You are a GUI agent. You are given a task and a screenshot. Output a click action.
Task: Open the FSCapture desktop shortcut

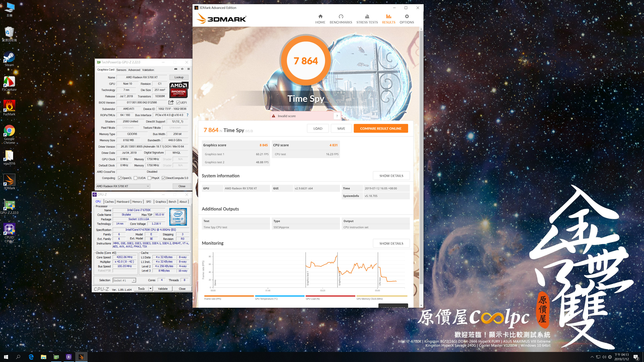point(9,84)
